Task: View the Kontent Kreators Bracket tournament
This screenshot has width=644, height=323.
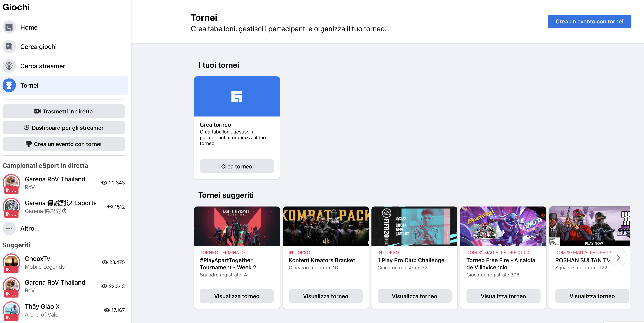Action: (325, 296)
